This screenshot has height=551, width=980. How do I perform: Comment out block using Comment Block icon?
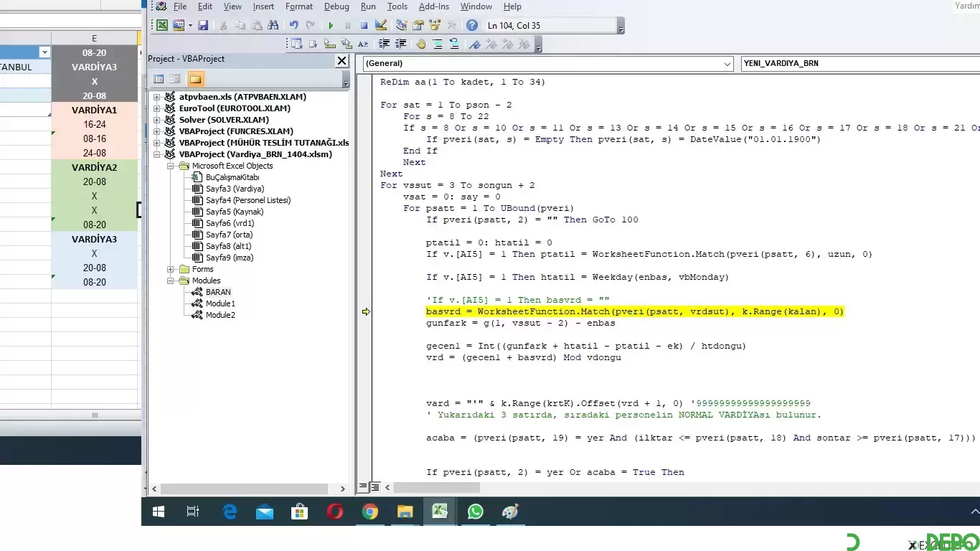[437, 44]
